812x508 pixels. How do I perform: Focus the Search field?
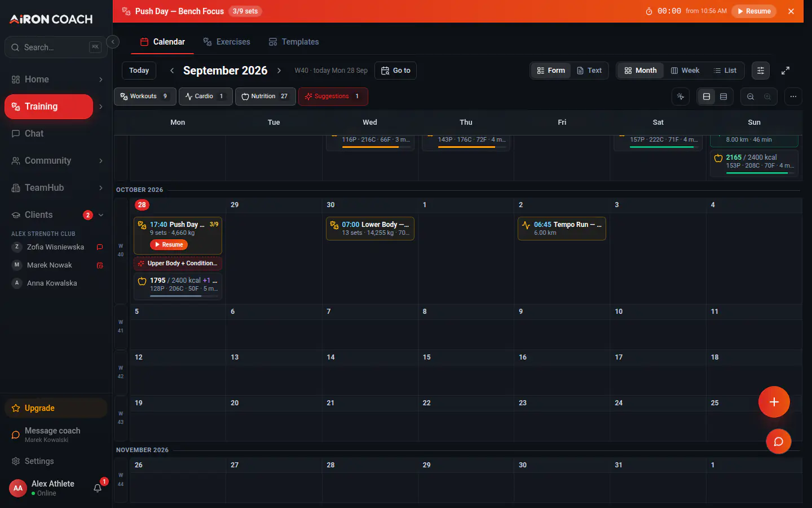56,47
